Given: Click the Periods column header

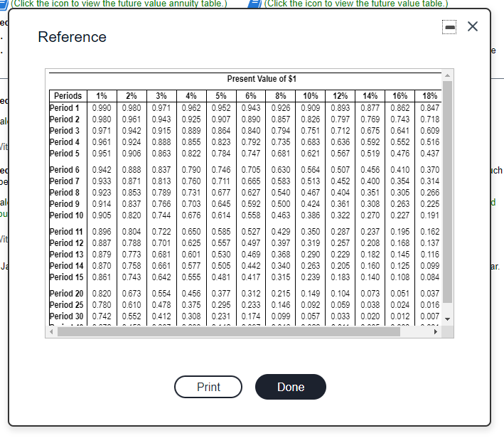Looking at the screenshot, I should point(68,96).
